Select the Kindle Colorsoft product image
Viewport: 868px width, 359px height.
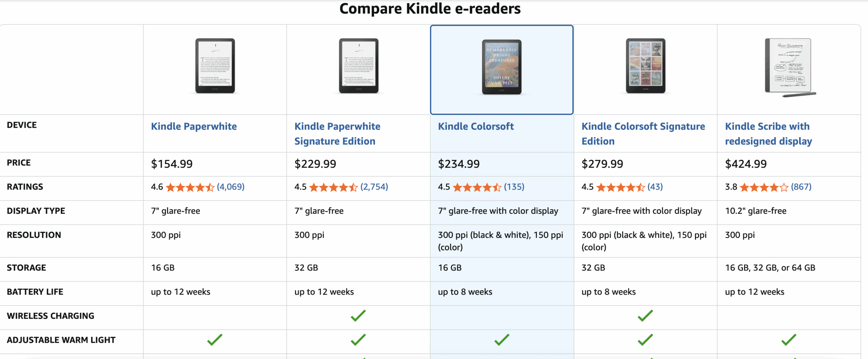[x=501, y=67]
